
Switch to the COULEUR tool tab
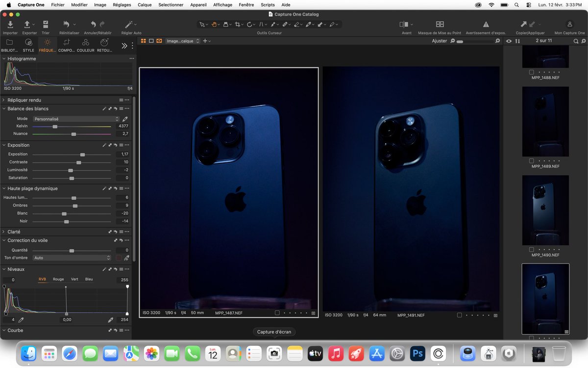(86, 46)
